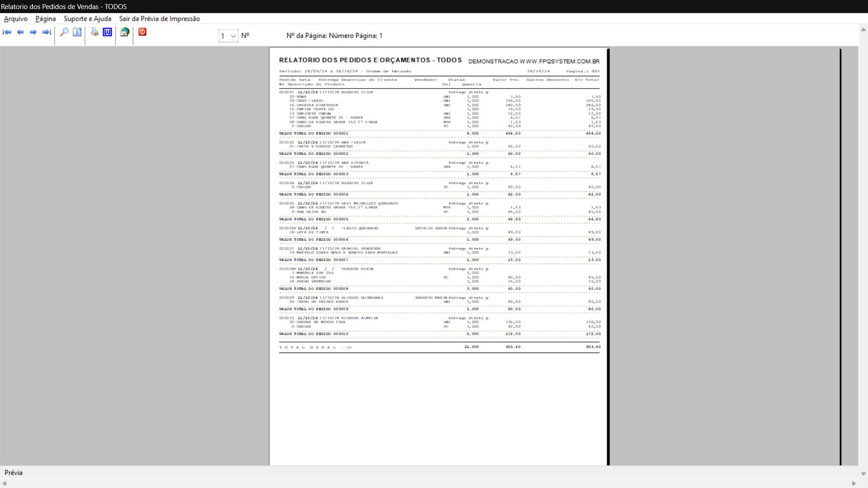Screen dimensions: 868x488
Task: Export report to Word icon
Action: [107, 32]
